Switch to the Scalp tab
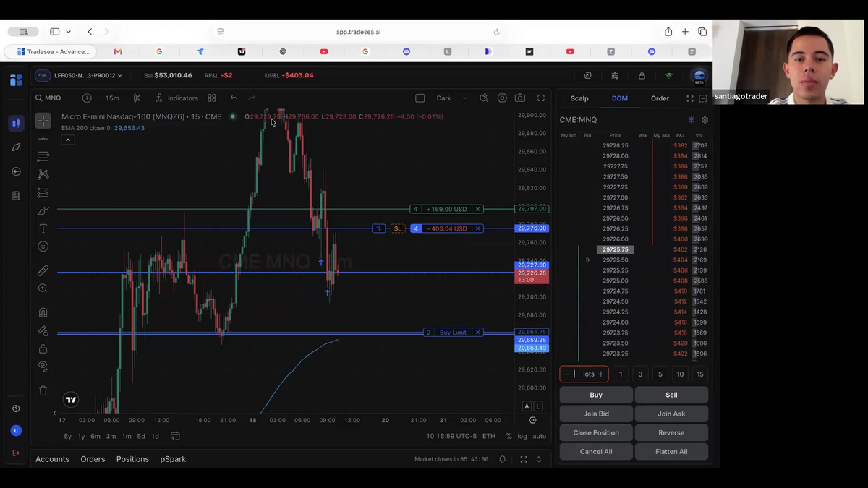The image size is (868, 488). [x=579, y=98]
